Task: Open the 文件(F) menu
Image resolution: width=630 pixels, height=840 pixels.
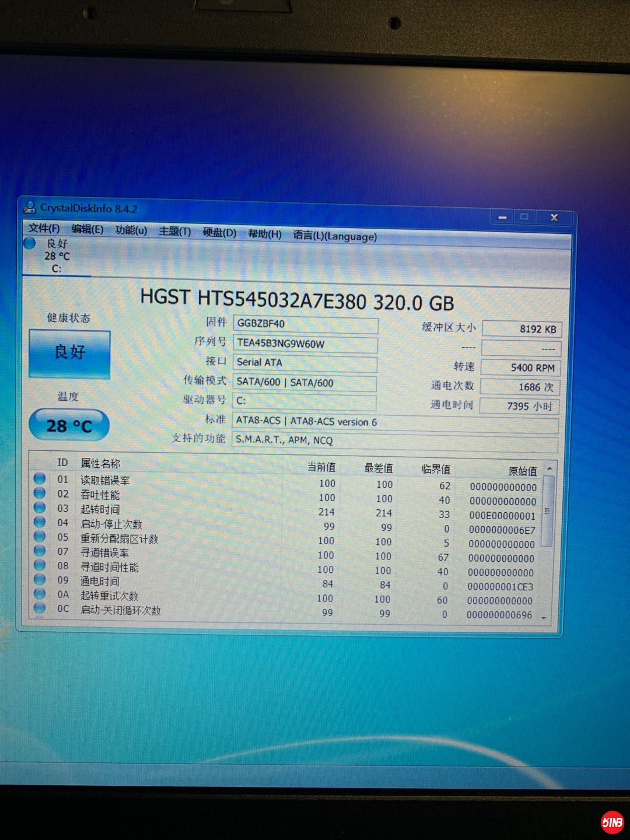Action: click(44, 228)
